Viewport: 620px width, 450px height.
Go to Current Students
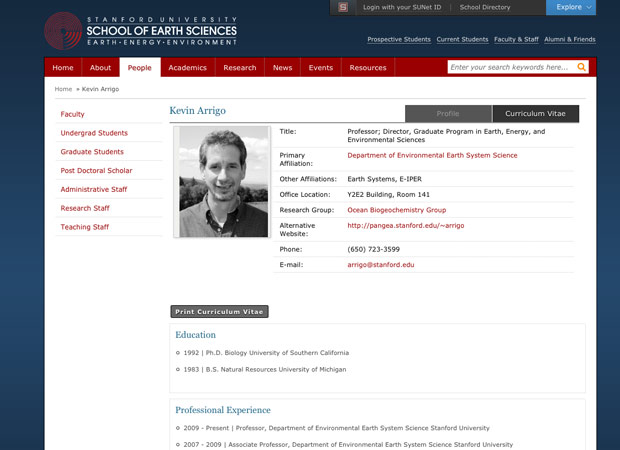point(462,39)
